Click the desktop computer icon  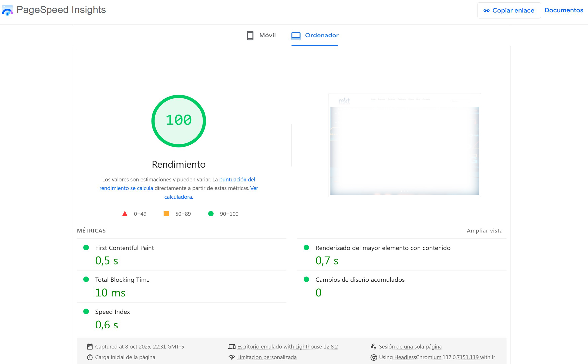coord(296,36)
